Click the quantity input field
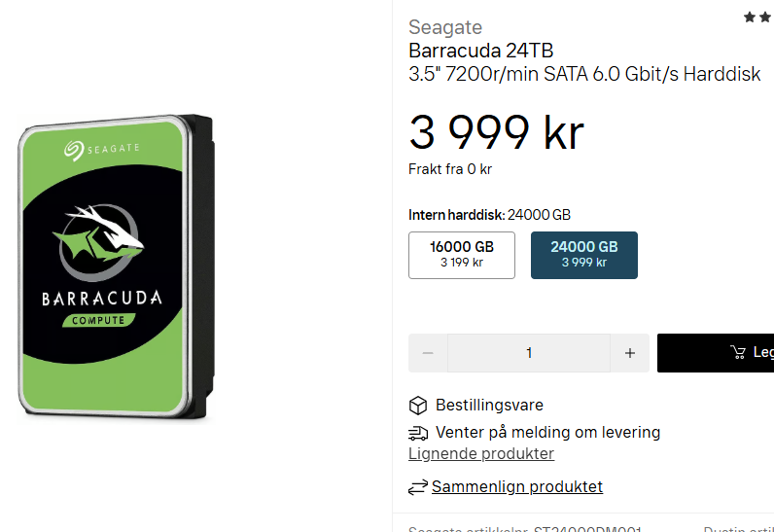 (529, 353)
